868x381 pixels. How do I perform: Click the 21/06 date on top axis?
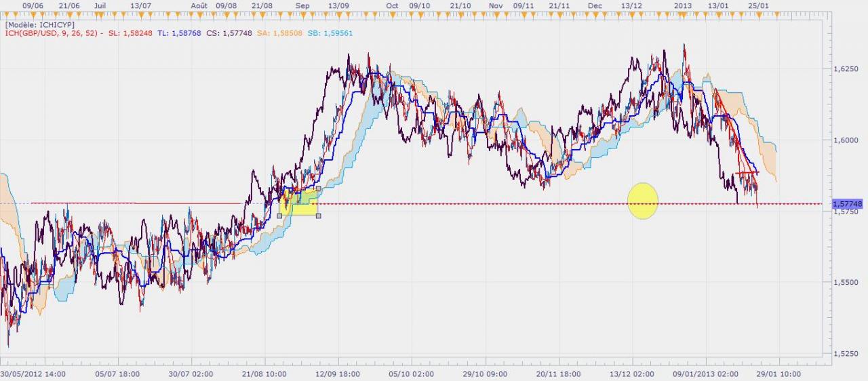point(68,5)
